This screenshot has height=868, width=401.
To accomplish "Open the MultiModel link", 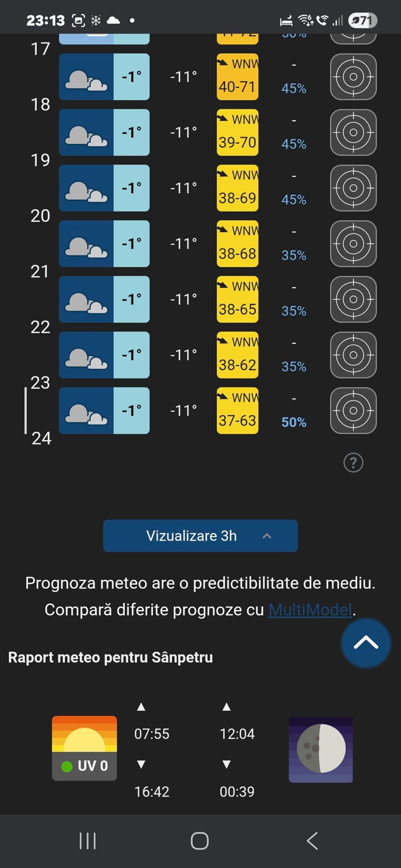I will pyautogui.click(x=310, y=609).
